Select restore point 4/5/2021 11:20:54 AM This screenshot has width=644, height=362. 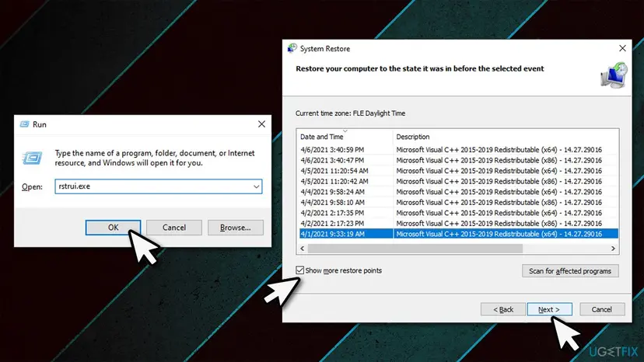coord(457,171)
